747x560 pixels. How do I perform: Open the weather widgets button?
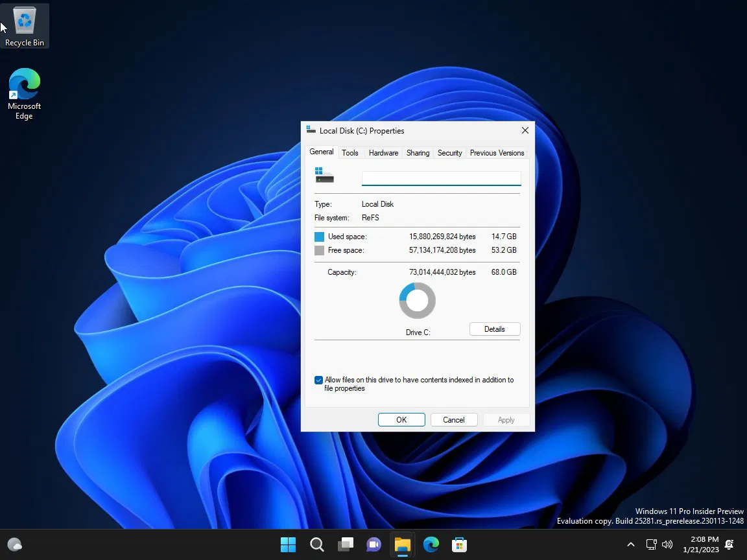tap(14, 544)
